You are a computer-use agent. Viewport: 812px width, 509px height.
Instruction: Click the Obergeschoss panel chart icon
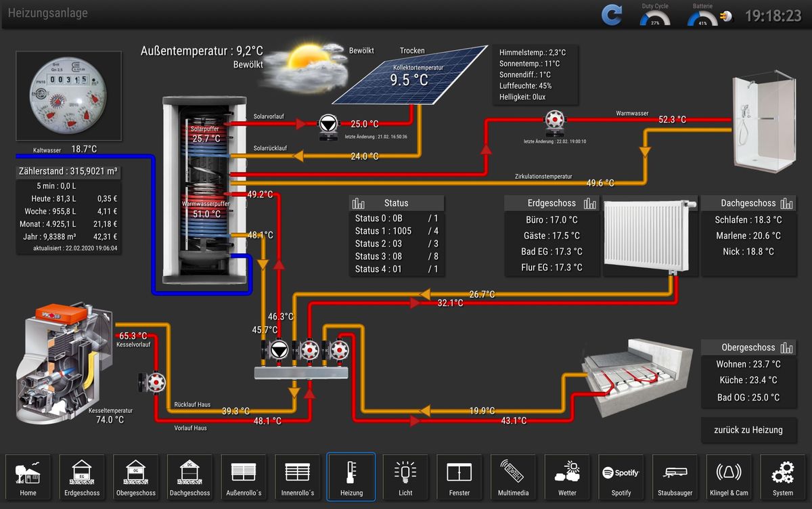pyautogui.click(x=786, y=347)
